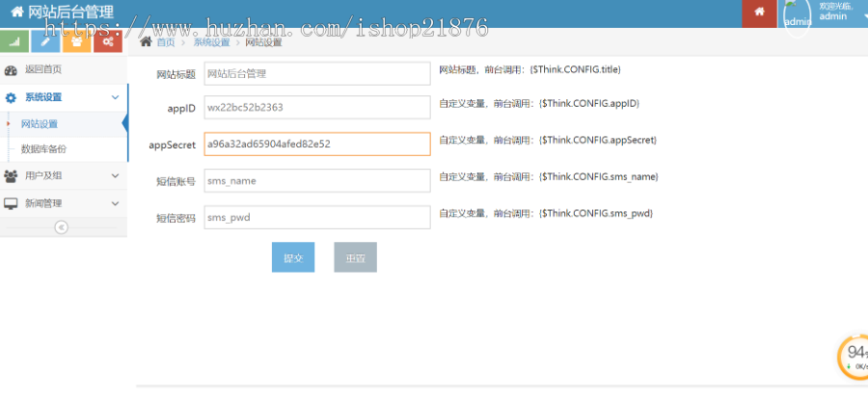Click the {$Think.CONFIG.appID} hint text
This screenshot has width=868, height=398.
589,103
